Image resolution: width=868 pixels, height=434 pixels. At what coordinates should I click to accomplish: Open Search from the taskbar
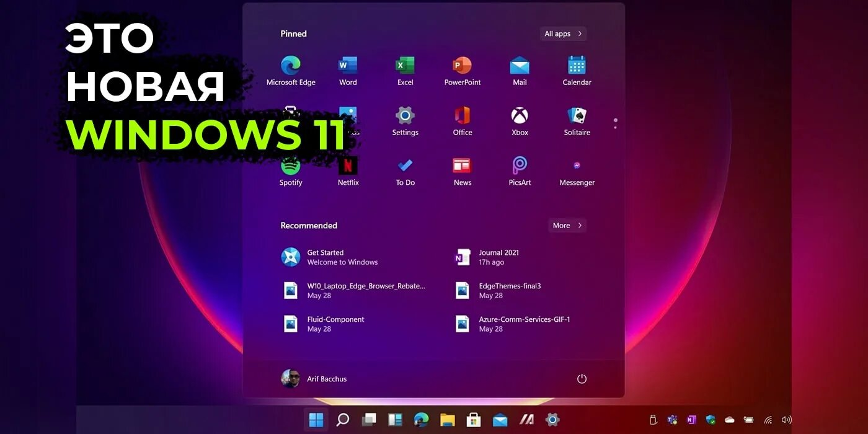click(x=342, y=420)
